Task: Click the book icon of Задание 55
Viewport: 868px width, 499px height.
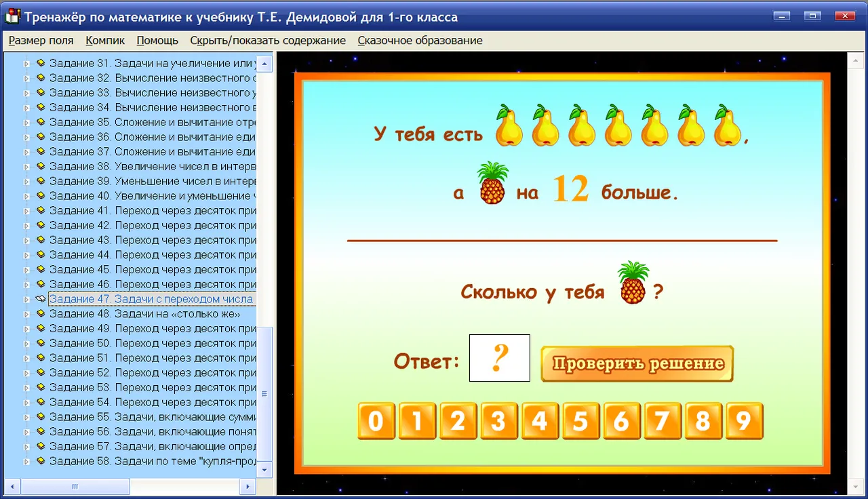Action: point(41,417)
